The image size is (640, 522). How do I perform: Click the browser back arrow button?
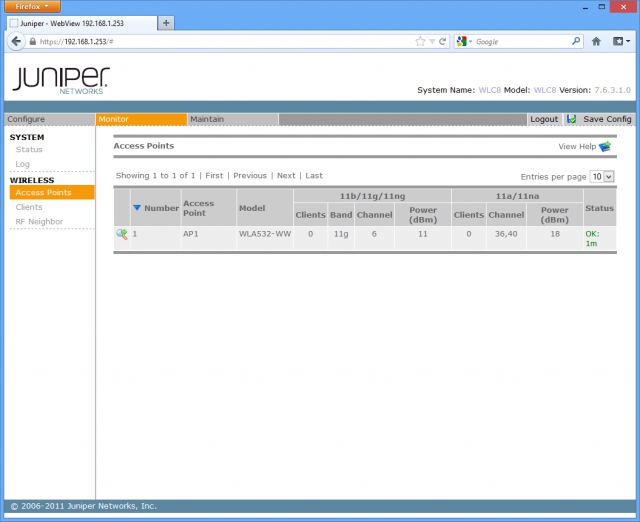[x=16, y=41]
